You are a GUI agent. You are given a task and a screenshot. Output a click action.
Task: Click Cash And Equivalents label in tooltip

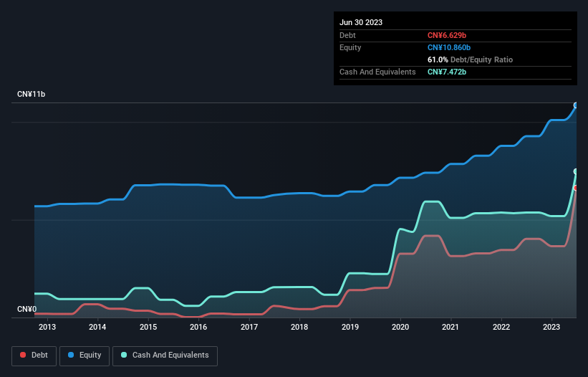click(377, 72)
